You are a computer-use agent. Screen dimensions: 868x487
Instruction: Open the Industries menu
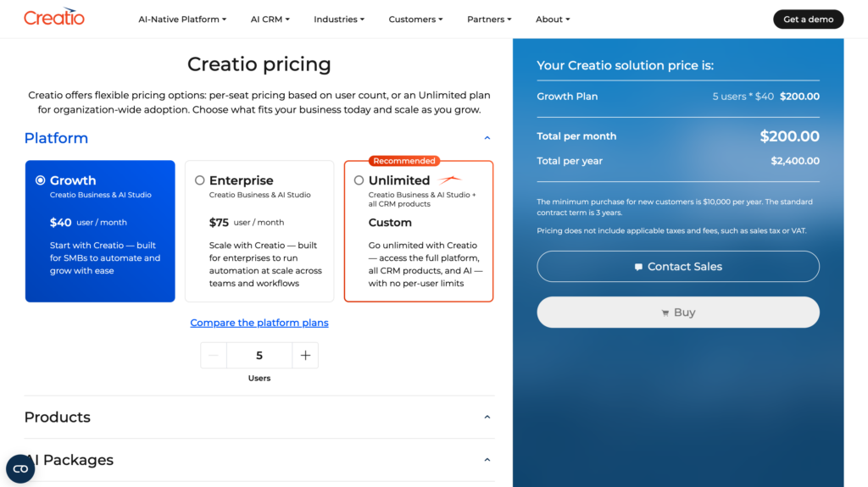click(x=339, y=19)
